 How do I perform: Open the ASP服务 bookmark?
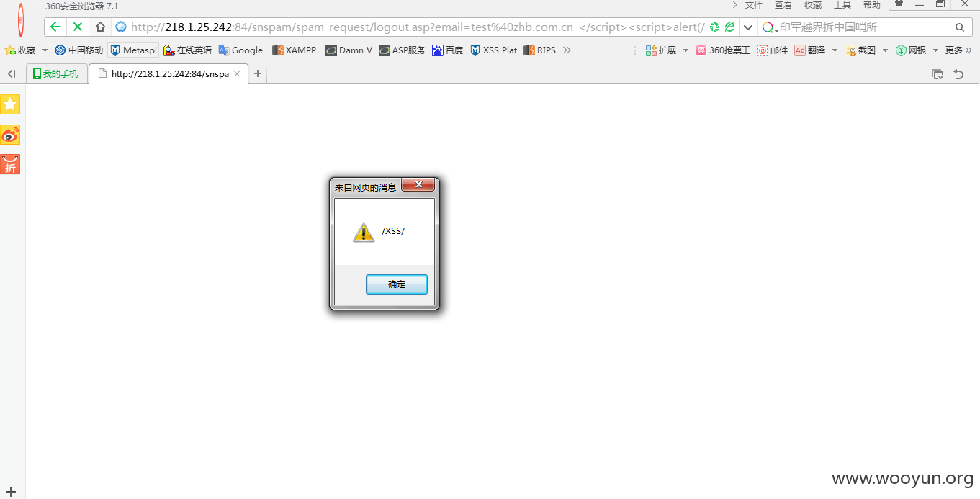coord(403,50)
